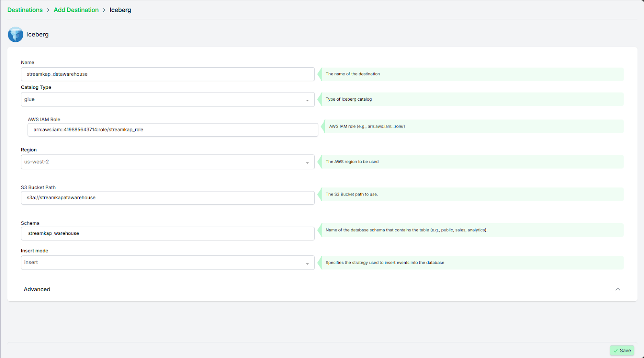
Task: Click the Name field label
Action: coord(27,62)
